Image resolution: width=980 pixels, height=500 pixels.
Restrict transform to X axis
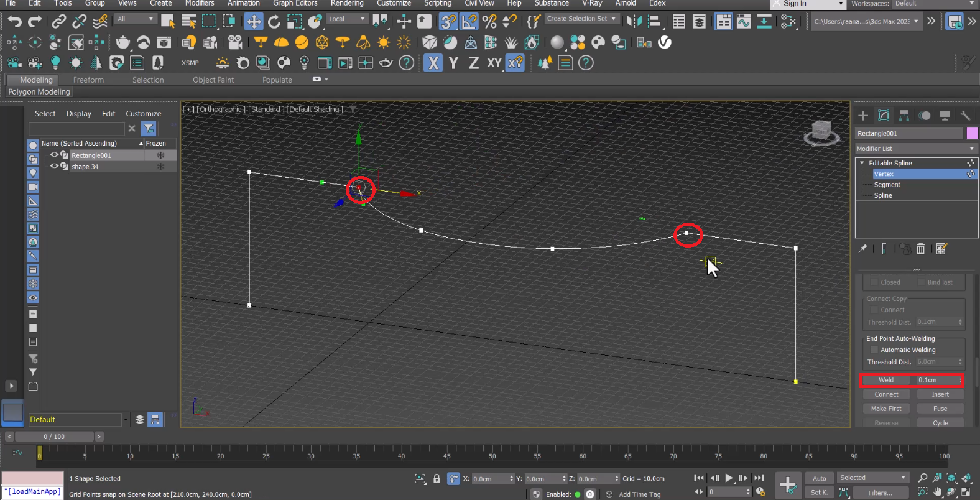pyautogui.click(x=433, y=63)
